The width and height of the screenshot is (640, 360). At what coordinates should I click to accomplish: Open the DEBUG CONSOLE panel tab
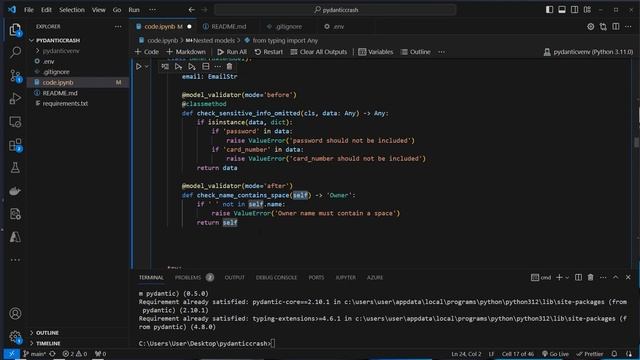tap(276, 278)
